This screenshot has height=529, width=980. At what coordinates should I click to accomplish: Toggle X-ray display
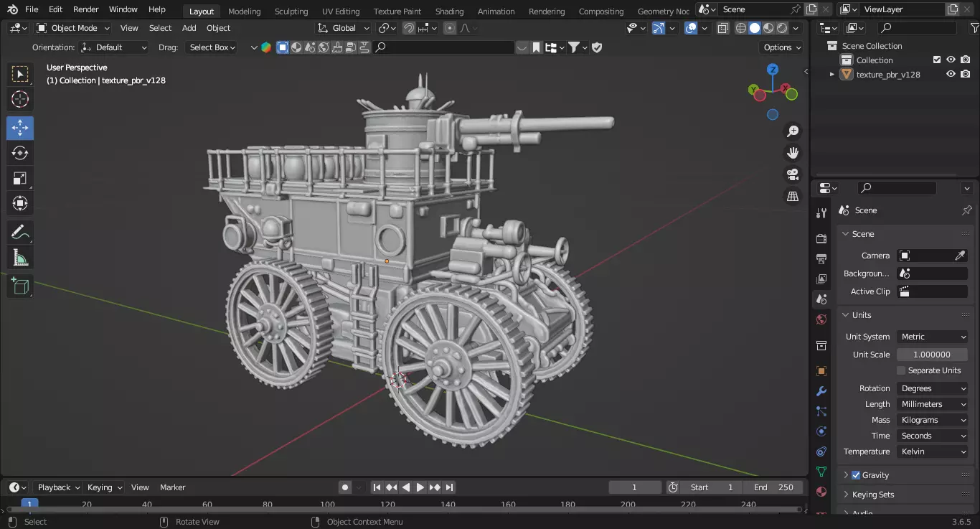pyautogui.click(x=722, y=28)
